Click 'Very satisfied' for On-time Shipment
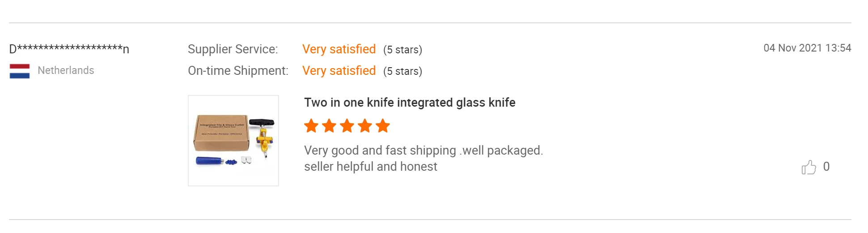 (x=339, y=71)
